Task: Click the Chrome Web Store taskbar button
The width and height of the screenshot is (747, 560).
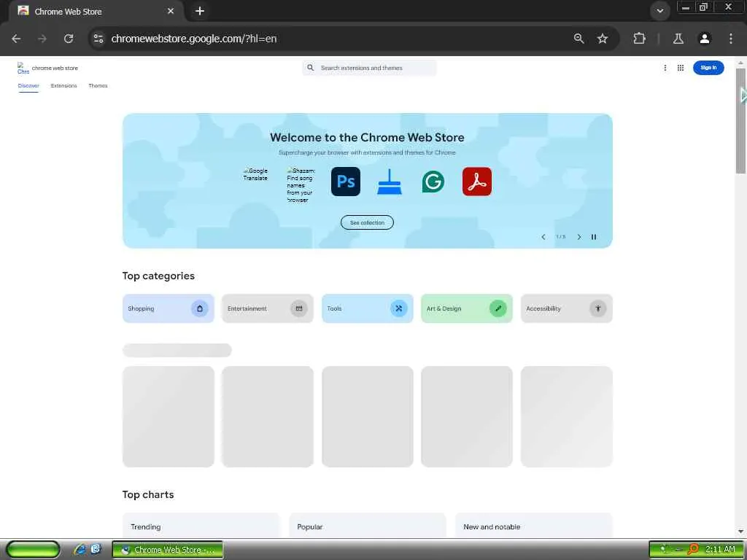Action: click(168, 550)
